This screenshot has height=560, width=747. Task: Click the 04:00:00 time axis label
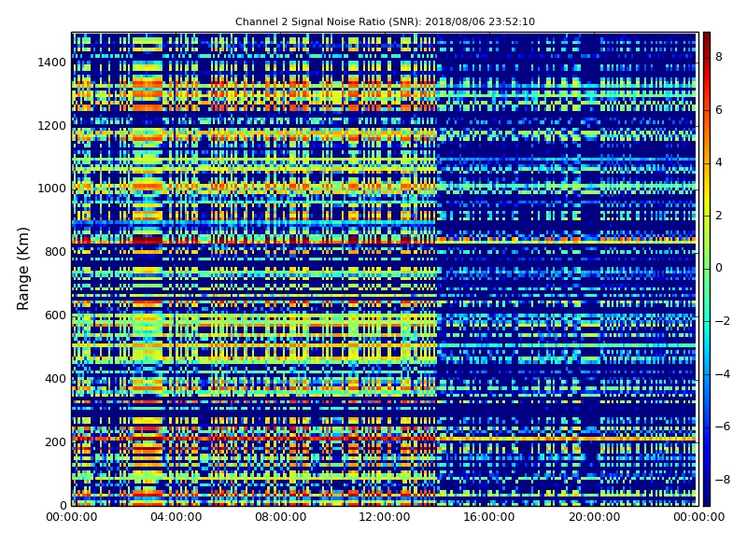[x=176, y=517]
